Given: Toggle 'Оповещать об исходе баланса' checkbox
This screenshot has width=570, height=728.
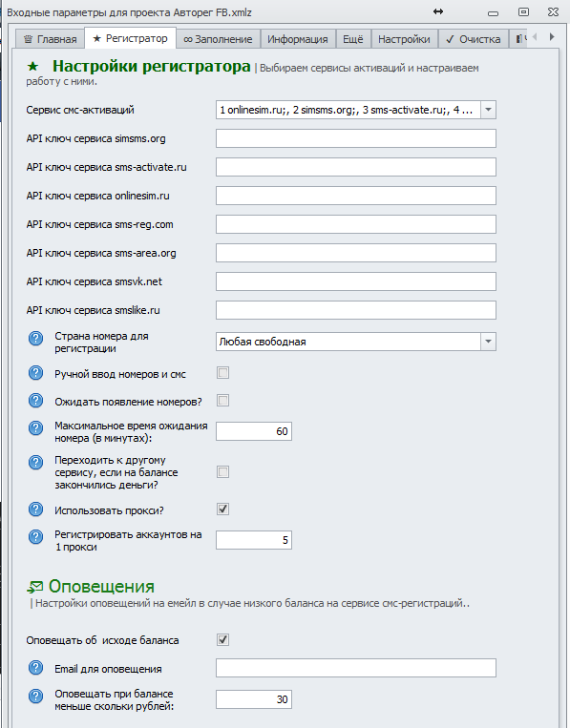Looking at the screenshot, I should [x=223, y=640].
